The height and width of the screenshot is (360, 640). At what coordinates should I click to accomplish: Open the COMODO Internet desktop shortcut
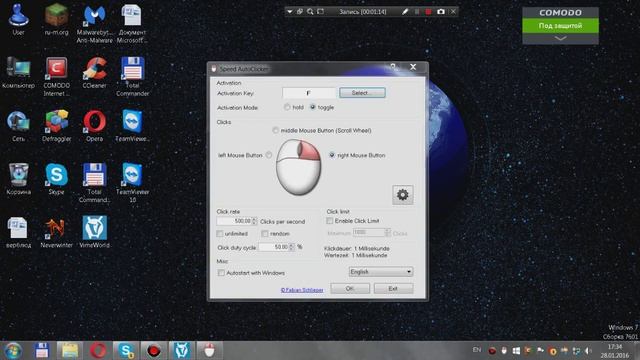pyautogui.click(x=56, y=76)
